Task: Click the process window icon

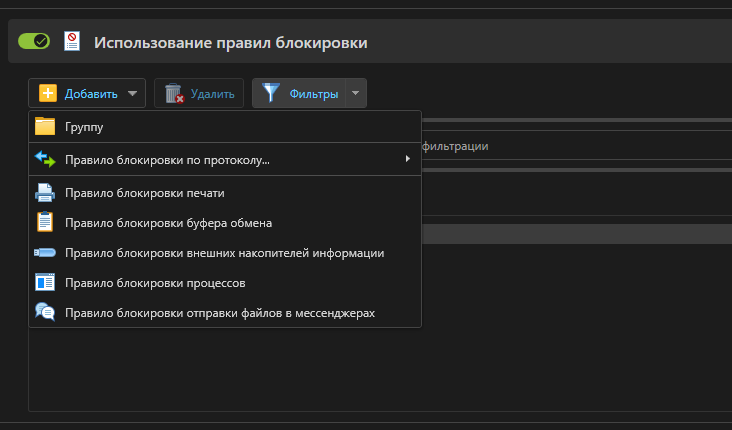Action: point(45,282)
